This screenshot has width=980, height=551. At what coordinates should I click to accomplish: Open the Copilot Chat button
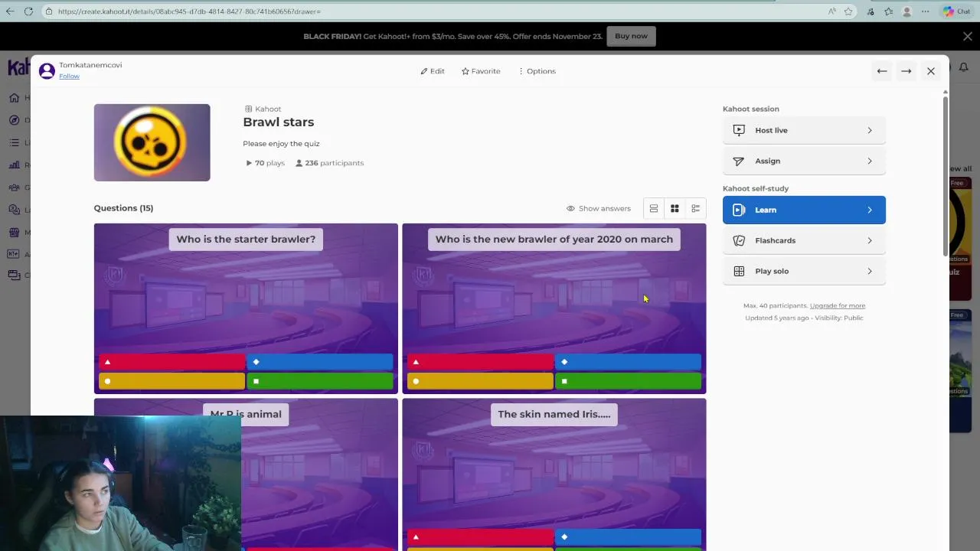coord(957,11)
